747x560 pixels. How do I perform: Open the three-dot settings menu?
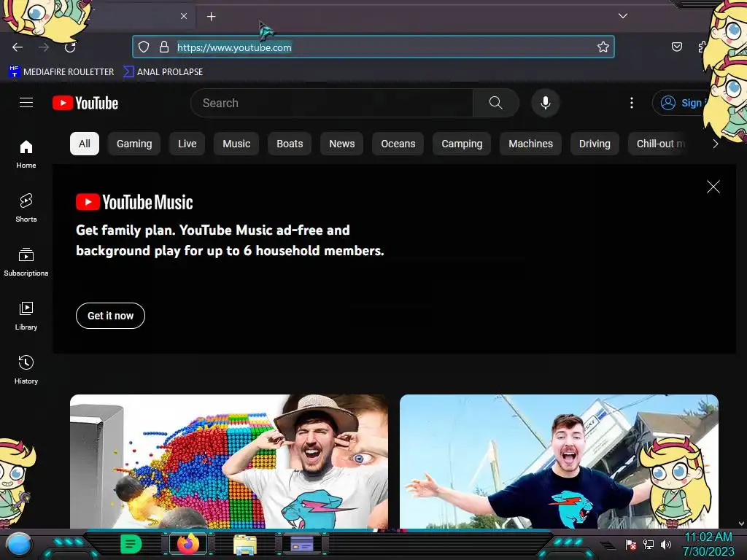click(632, 103)
